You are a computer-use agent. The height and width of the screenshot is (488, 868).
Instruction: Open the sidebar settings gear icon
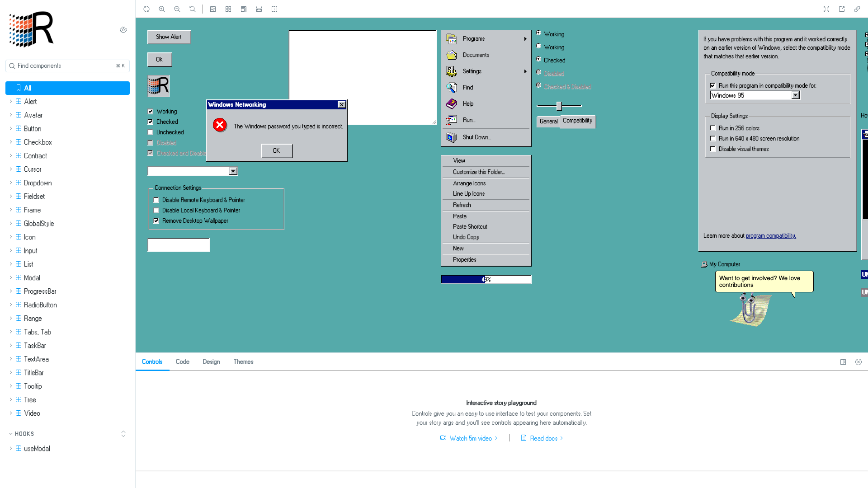click(x=123, y=30)
